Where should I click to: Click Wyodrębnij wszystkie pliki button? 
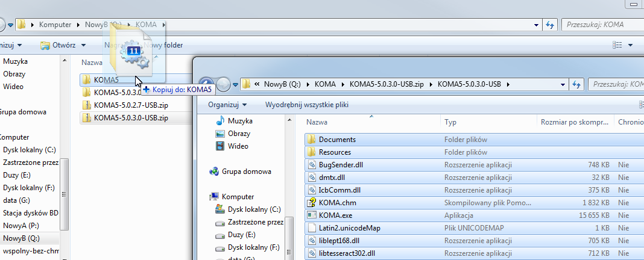[x=306, y=105]
